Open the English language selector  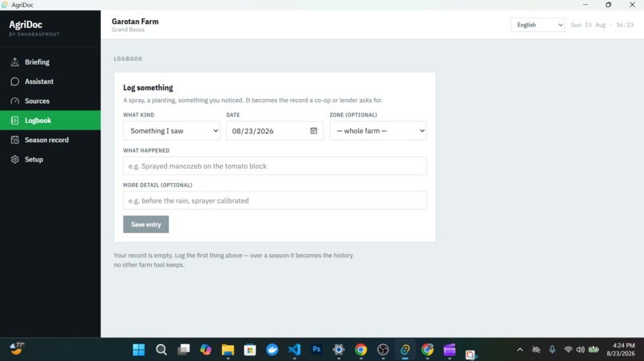tap(538, 25)
